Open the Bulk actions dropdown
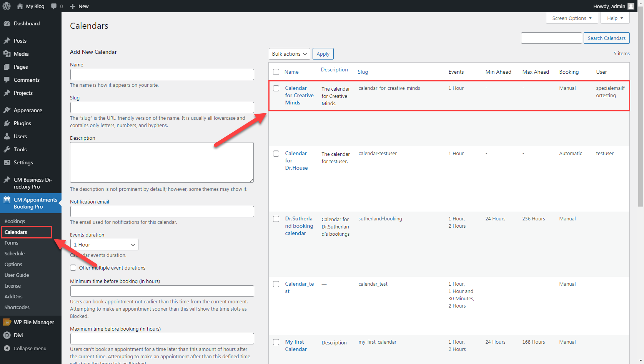The width and height of the screenshot is (644, 364). tap(290, 54)
